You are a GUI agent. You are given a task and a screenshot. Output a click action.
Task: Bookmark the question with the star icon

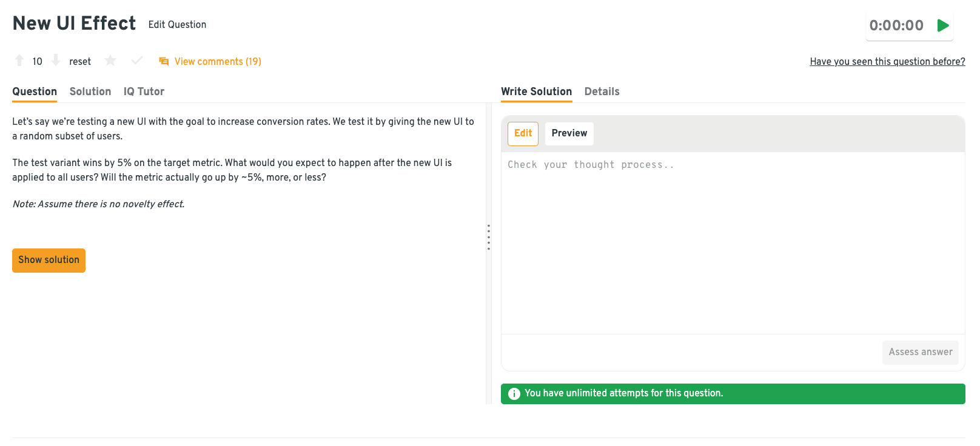click(110, 61)
